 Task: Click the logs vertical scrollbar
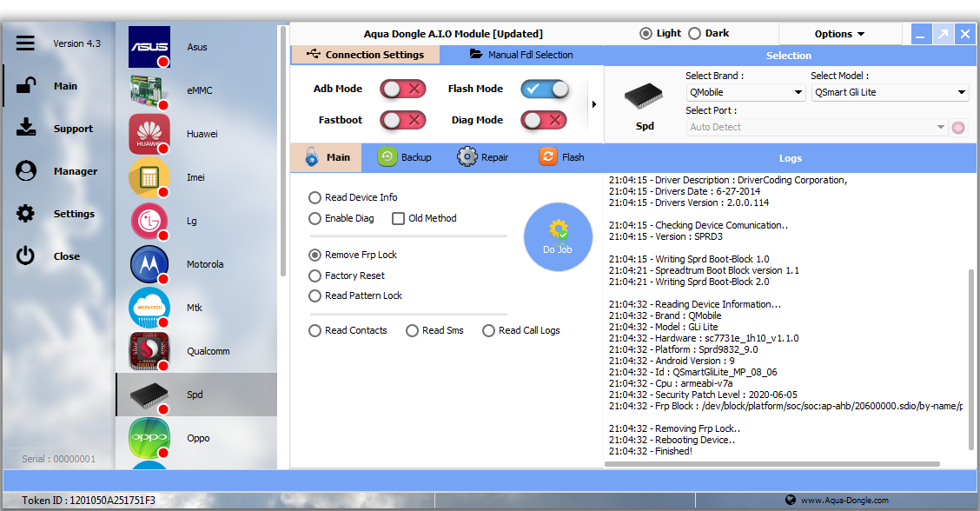970,360
